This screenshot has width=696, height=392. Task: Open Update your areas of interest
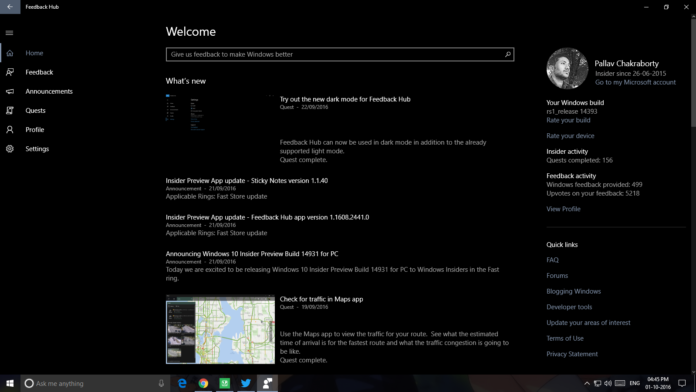coord(588,322)
